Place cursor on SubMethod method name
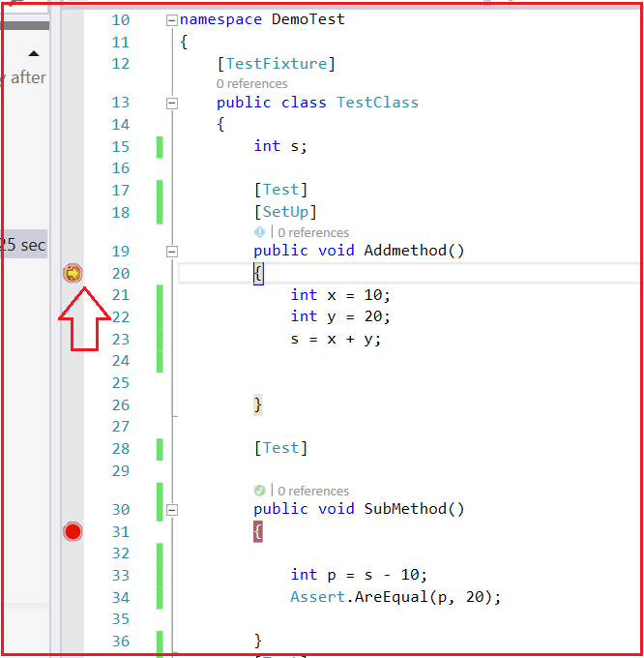 click(x=405, y=509)
